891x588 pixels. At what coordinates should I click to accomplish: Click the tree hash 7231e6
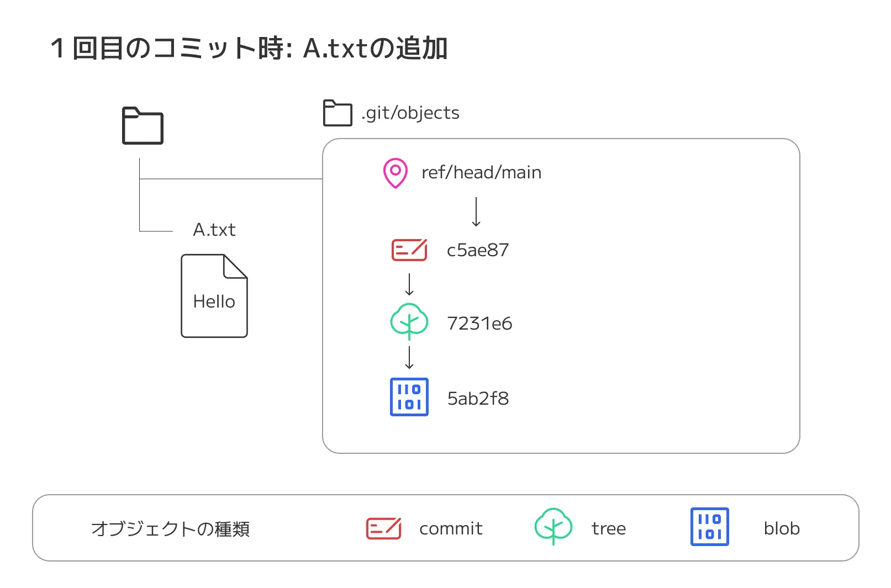tap(479, 324)
